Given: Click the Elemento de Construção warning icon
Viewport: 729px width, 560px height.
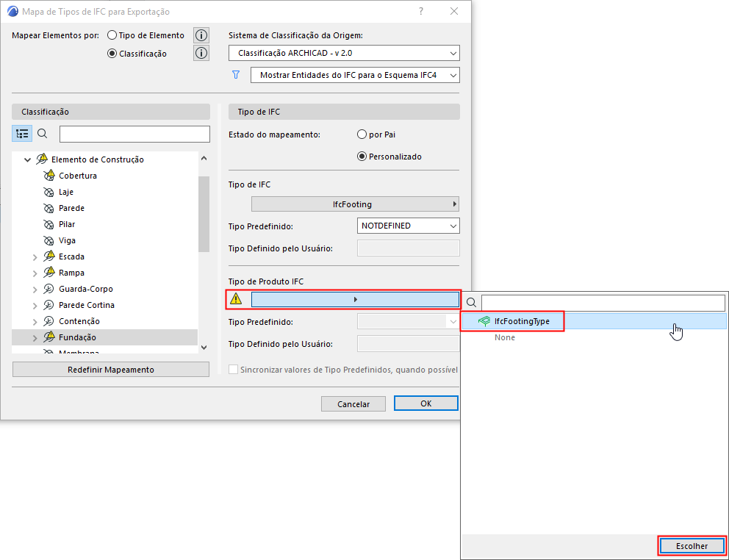Looking at the screenshot, I should coord(41,159).
